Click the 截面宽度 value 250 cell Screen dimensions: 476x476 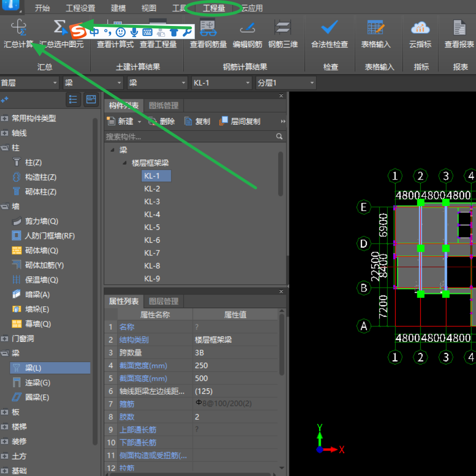click(x=235, y=365)
